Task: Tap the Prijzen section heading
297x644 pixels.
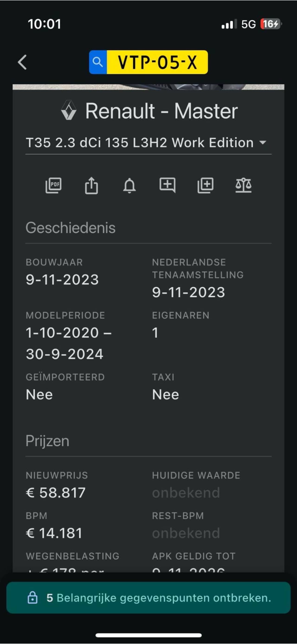Action: tap(48, 441)
